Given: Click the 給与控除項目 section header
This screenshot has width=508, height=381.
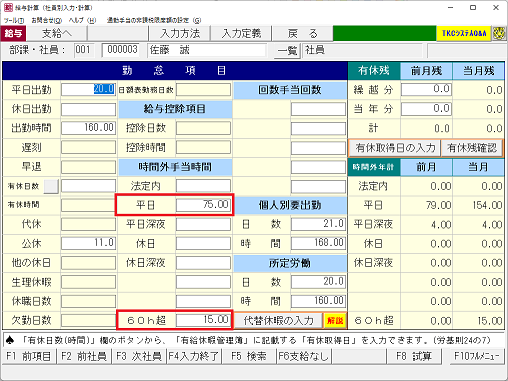Looking at the screenshot, I should (x=175, y=109).
